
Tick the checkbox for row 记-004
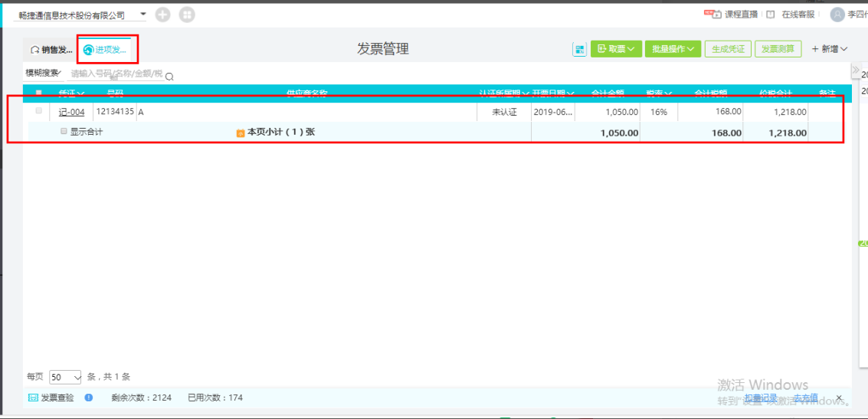pos(39,111)
